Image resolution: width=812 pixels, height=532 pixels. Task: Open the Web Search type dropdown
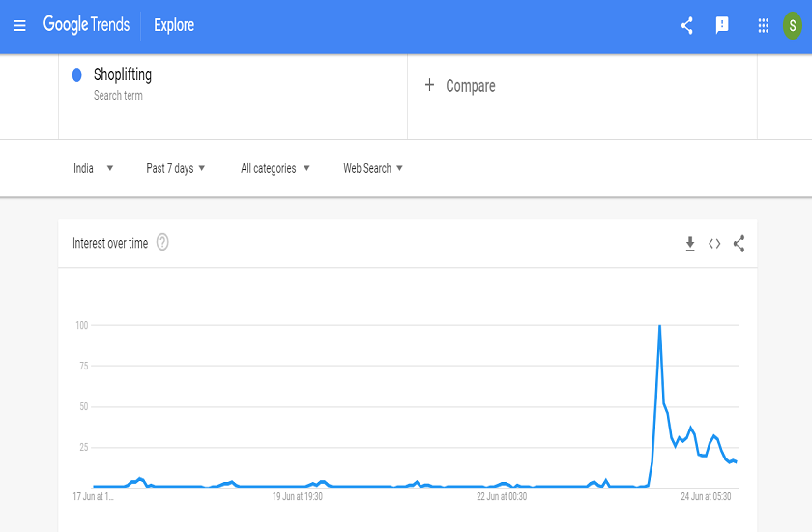[x=373, y=168]
